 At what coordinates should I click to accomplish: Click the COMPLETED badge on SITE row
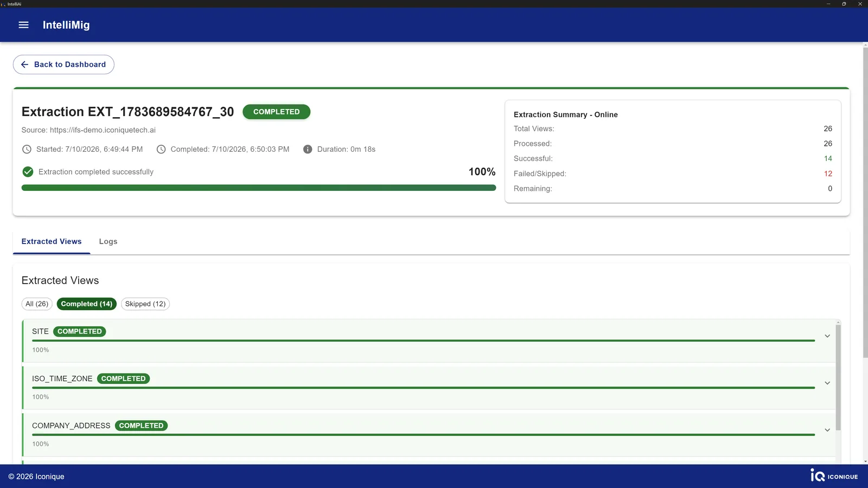80,331
